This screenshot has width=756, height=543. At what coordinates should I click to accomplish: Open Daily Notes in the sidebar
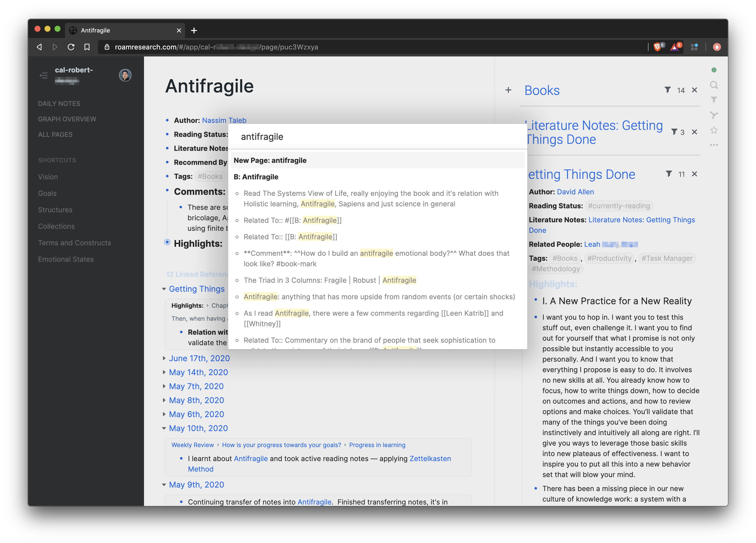coord(59,104)
